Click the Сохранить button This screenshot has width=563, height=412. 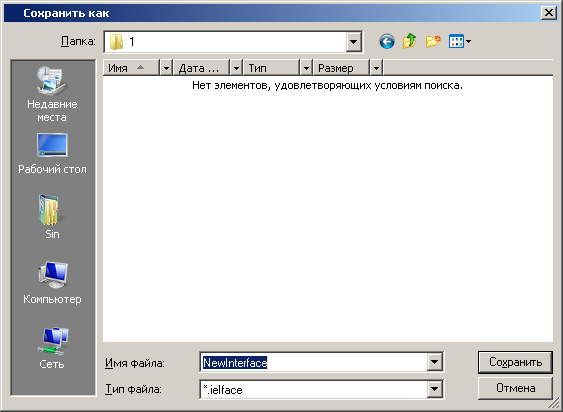(515, 362)
